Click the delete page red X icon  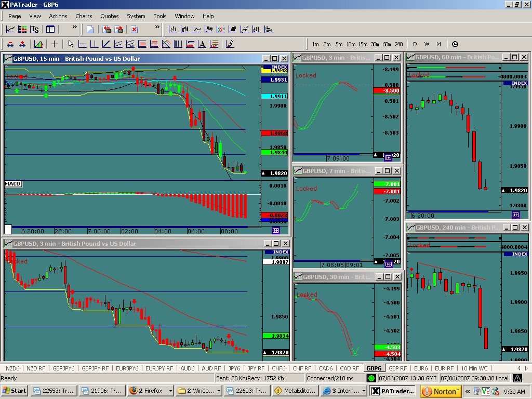[135, 30]
